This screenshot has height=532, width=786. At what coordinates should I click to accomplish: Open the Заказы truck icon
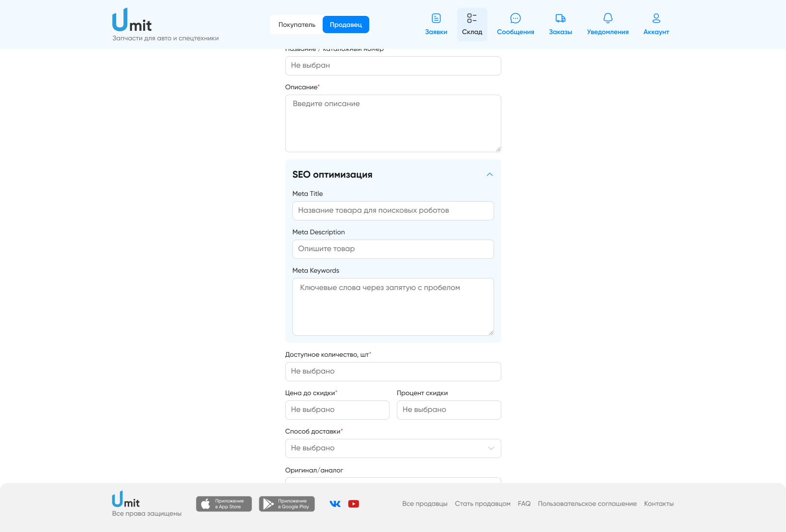[560, 19]
